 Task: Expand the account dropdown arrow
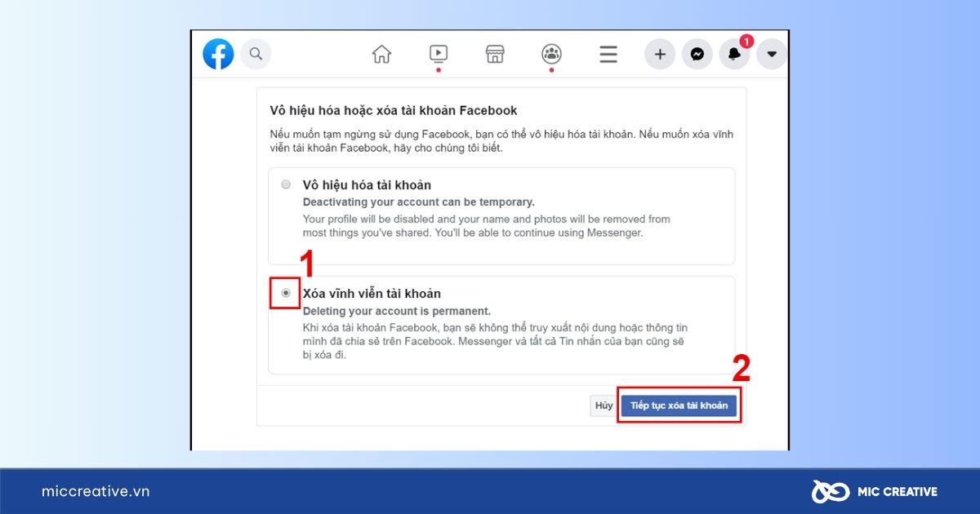point(772,55)
